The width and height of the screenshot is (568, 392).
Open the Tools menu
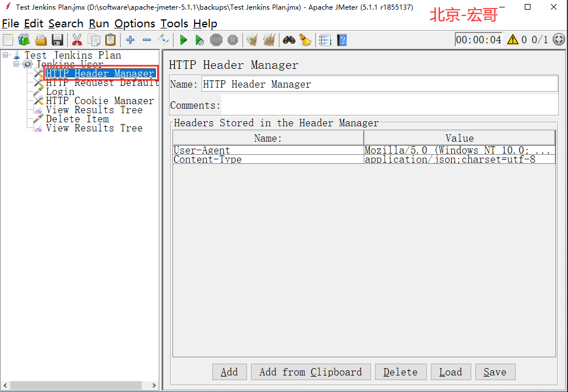point(174,23)
